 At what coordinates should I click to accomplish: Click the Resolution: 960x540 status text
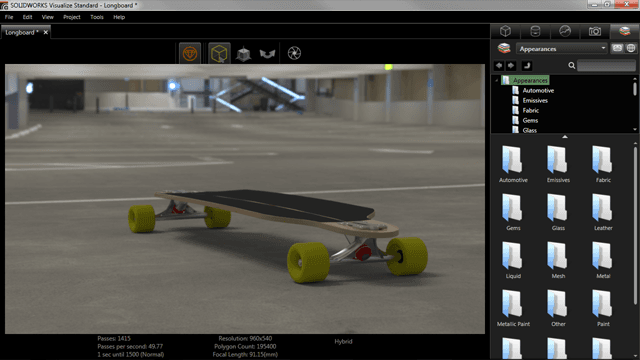(x=245, y=338)
